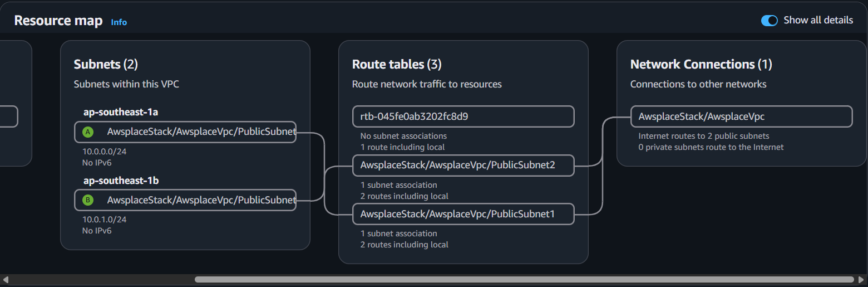The width and height of the screenshot is (868, 287).
Task: Click the green B availability zone badge
Action: [x=88, y=200]
